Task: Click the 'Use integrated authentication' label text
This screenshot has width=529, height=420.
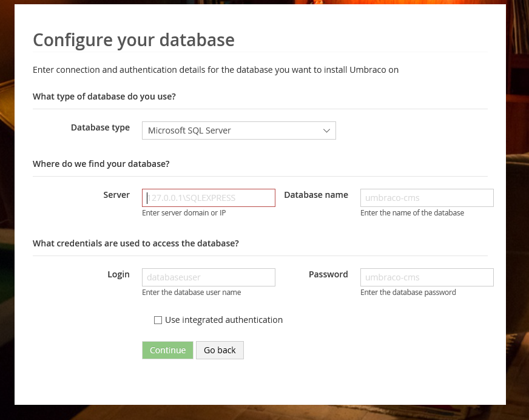Action: (223, 320)
